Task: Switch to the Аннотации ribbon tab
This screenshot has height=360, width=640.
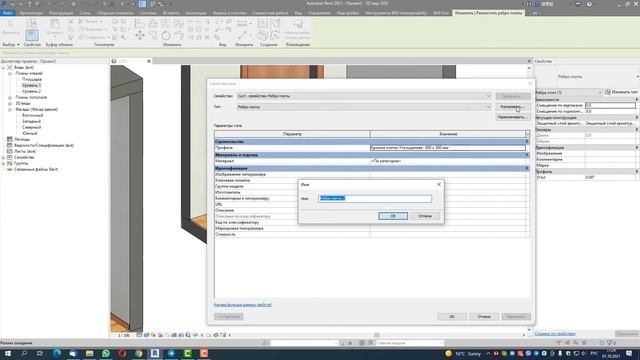Action: 196,13
